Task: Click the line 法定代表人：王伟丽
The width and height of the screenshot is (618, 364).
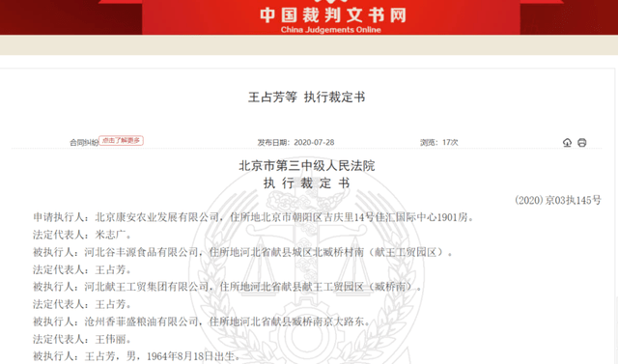Action: 82,339
